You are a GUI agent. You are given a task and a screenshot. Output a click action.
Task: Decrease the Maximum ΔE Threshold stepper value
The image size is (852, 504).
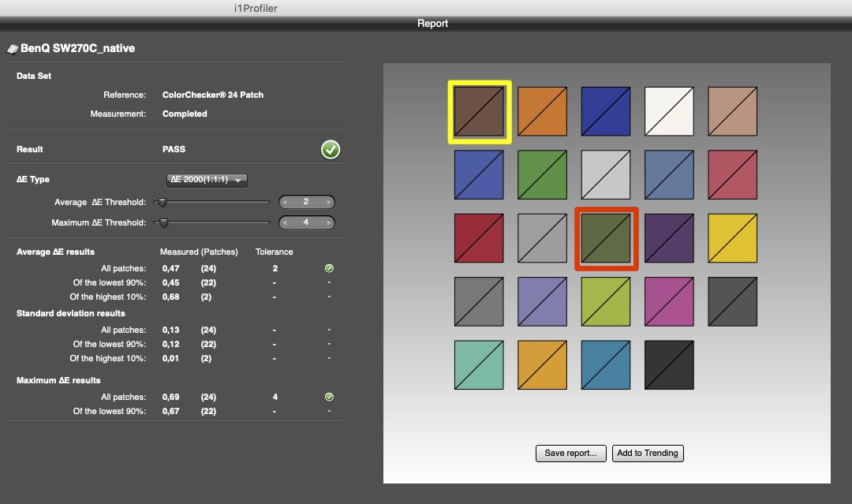[x=286, y=222]
